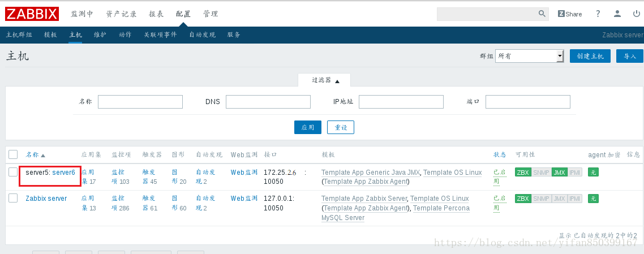Open 图形 20 for server6

pos(179,177)
